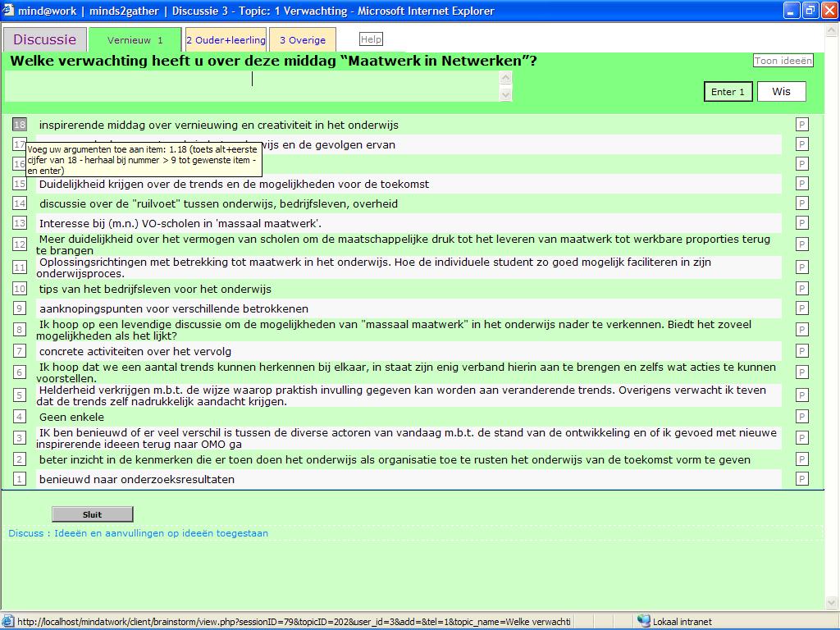Open the '3 Overige' tab
Image resolution: width=840 pixels, height=630 pixels.
(x=303, y=40)
